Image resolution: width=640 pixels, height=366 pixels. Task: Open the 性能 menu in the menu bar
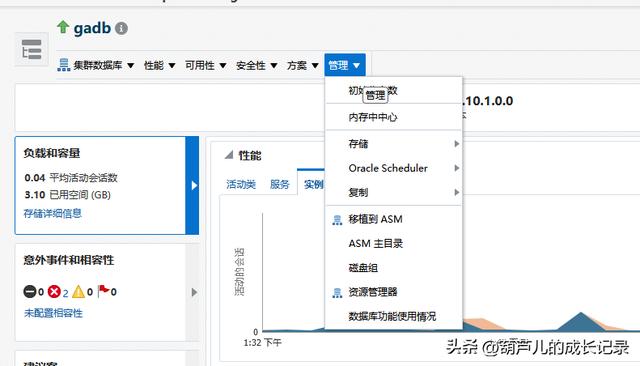click(160, 65)
